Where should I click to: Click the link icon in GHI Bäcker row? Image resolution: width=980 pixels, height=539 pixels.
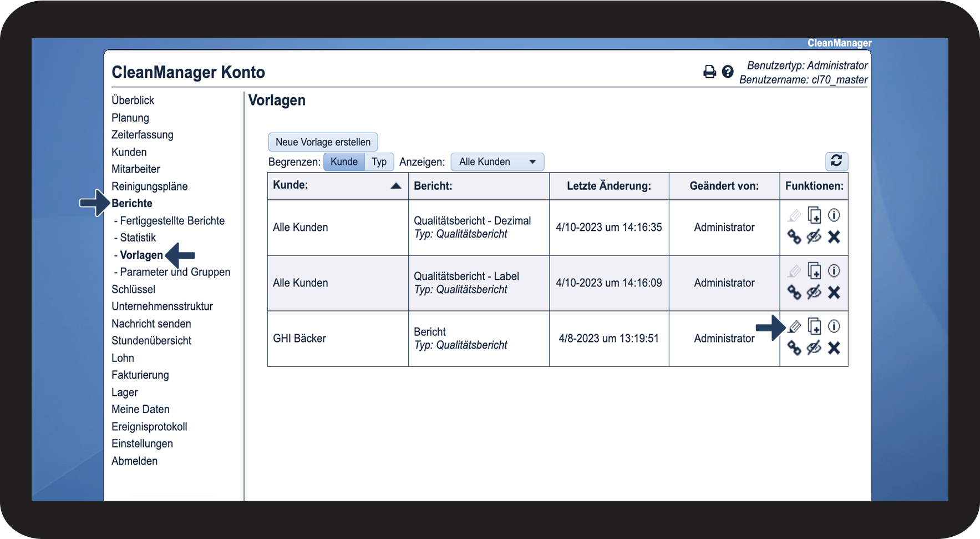794,348
